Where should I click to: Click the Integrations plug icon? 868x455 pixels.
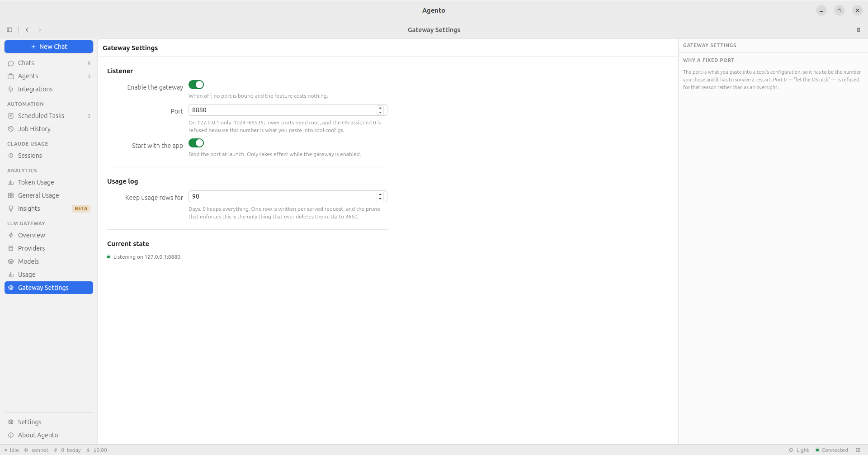(x=11, y=90)
